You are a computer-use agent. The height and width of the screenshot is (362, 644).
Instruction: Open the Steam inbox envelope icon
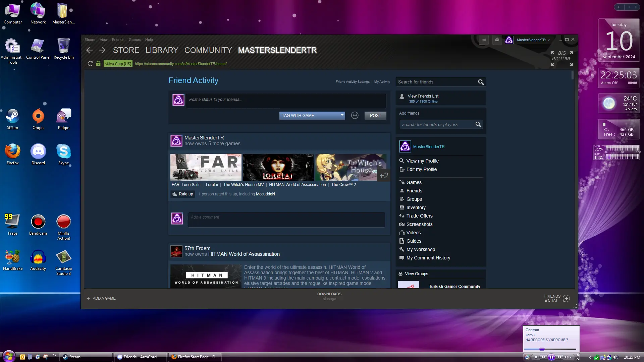tap(497, 40)
